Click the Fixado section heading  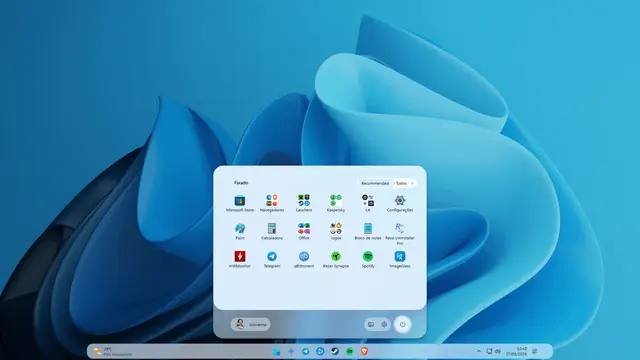point(241,183)
